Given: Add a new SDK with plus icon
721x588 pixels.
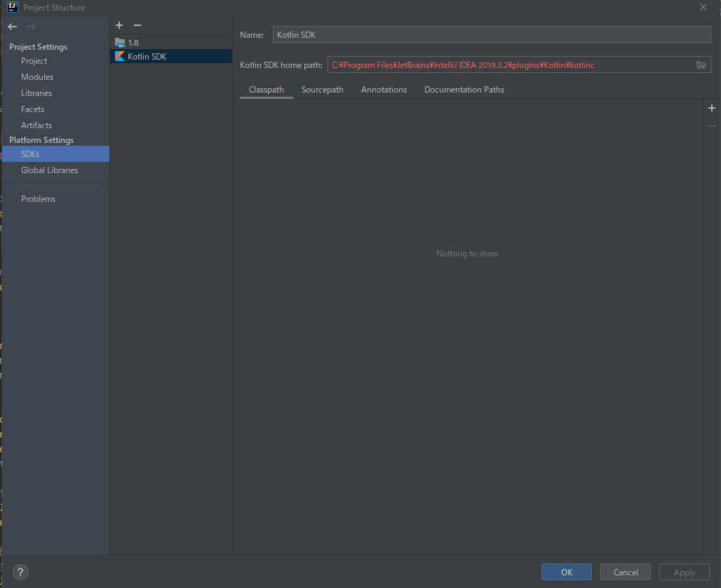Looking at the screenshot, I should coord(119,25).
